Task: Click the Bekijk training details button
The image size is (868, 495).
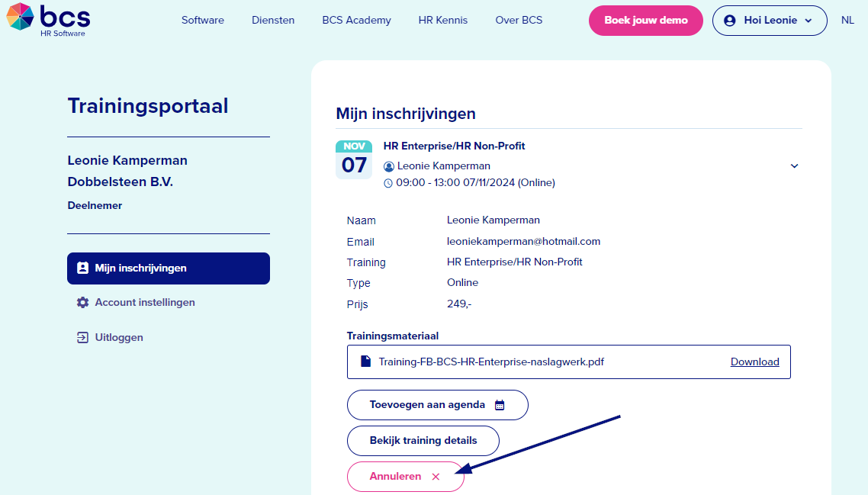Action: (x=423, y=441)
